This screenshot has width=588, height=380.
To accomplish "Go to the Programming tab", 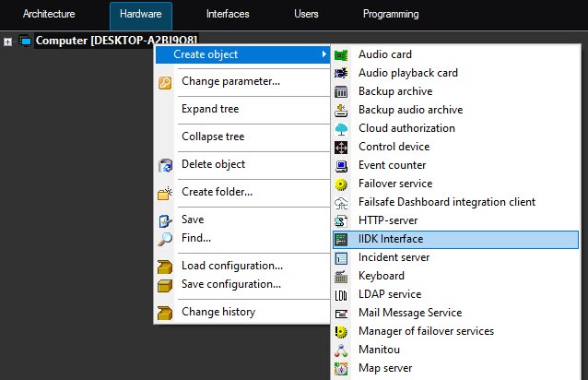I will point(391,14).
